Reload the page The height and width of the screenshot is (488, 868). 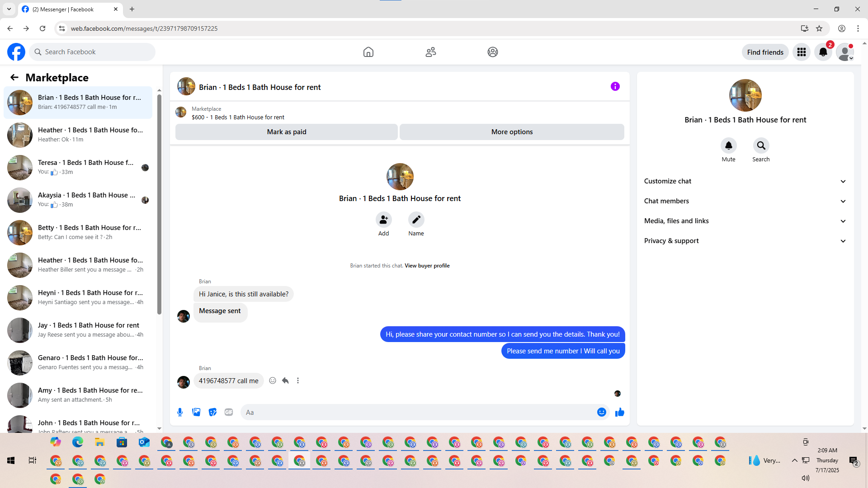(x=42, y=28)
